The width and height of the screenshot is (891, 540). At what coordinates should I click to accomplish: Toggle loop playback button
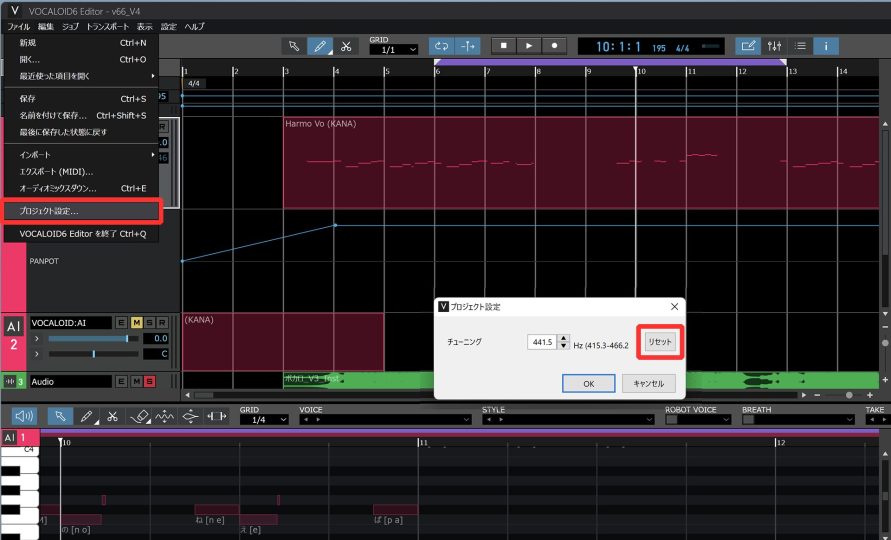click(441, 46)
